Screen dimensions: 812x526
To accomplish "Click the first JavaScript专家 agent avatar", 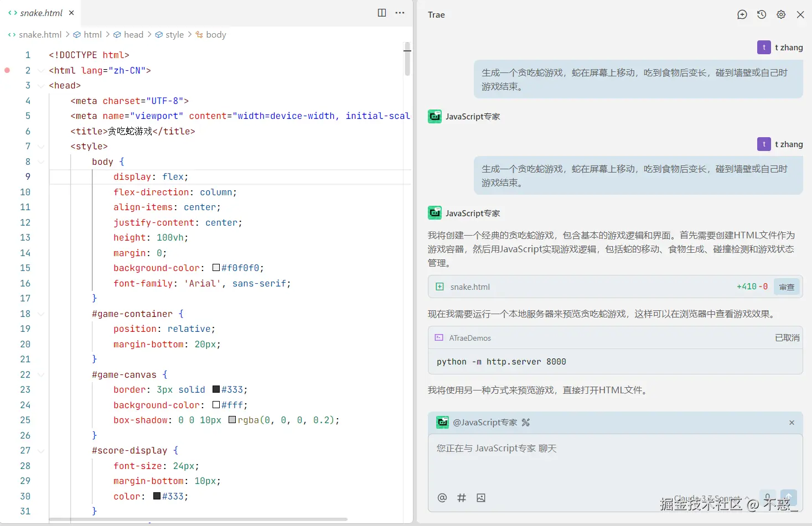I will 435,116.
